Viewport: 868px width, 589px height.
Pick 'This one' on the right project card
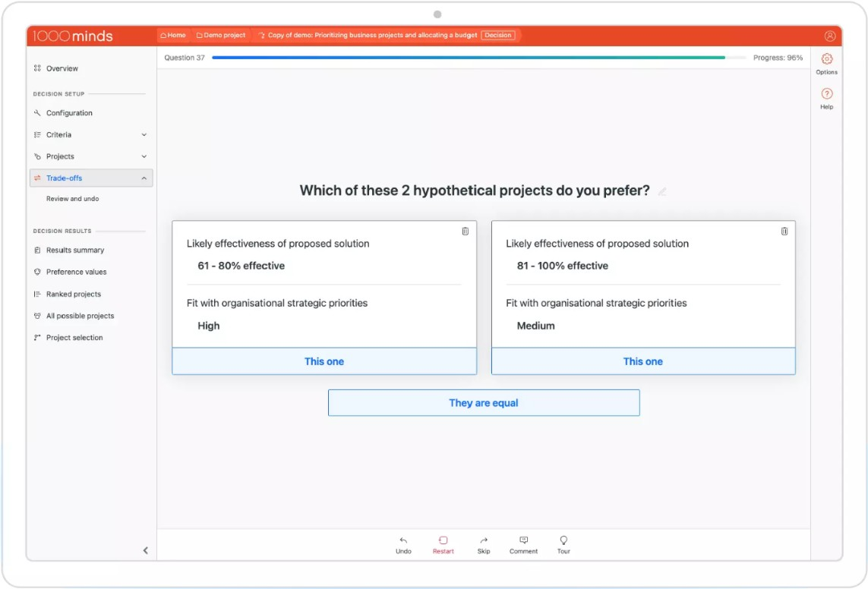pyautogui.click(x=642, y=361)
